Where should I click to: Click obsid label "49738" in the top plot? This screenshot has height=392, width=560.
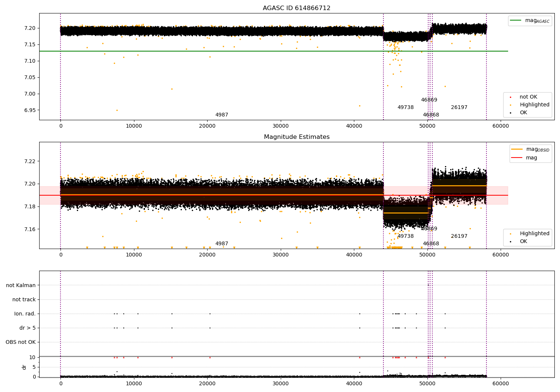point(405,108)
